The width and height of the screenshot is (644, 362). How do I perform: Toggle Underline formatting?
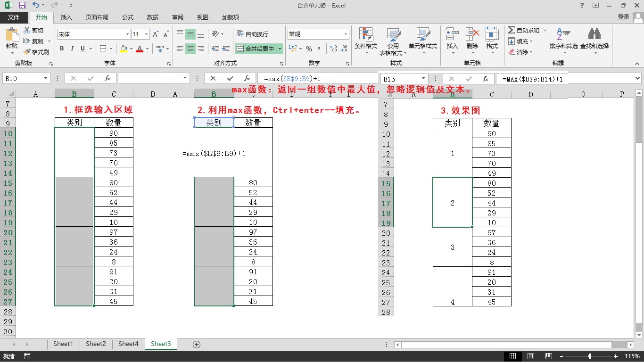pos(83,49)
